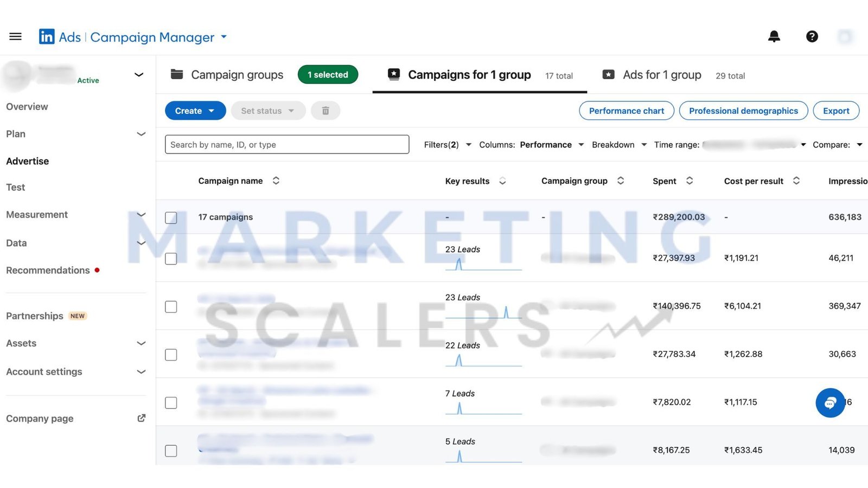This screenshot has width=868, height=488.
Task: Open the hamburger navigation menu
Action: (15, 36)
